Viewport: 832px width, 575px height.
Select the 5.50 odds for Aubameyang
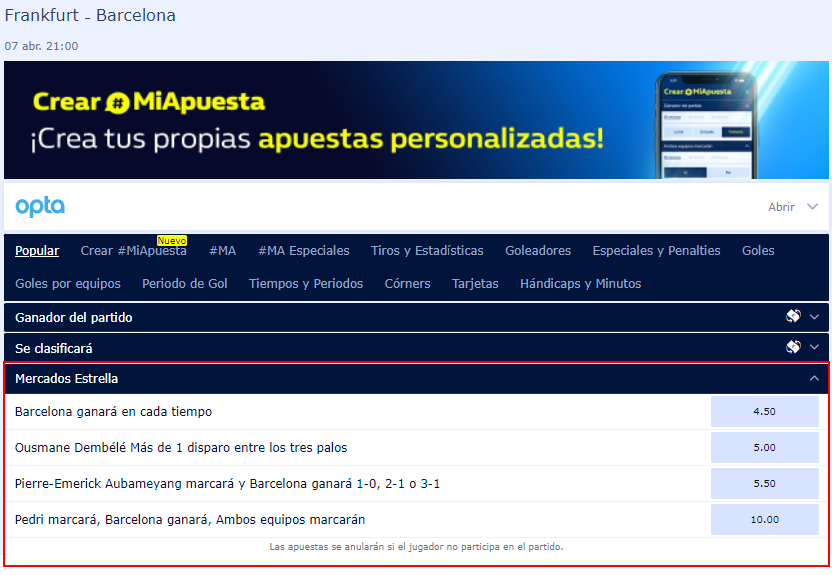[x=765, y=483]
